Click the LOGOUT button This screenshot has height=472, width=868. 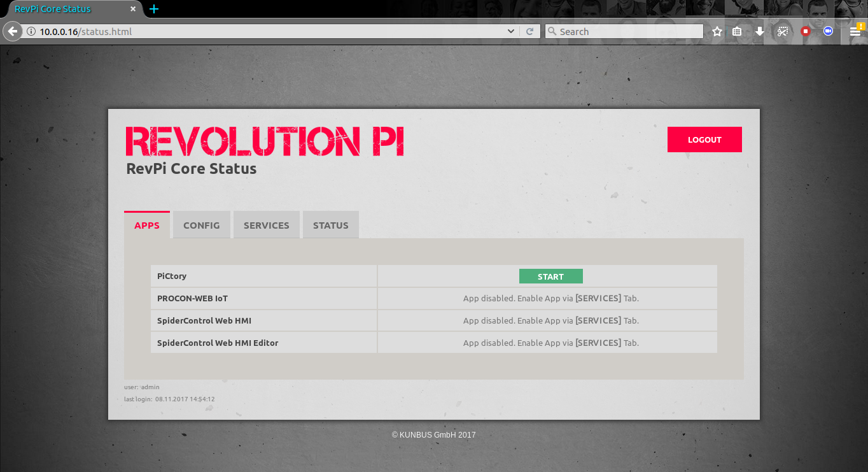coord(704,139)
